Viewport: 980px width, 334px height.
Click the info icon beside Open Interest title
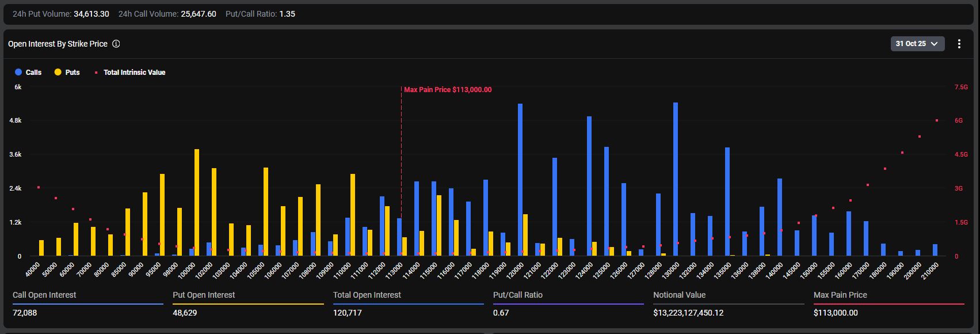[116, 44]
